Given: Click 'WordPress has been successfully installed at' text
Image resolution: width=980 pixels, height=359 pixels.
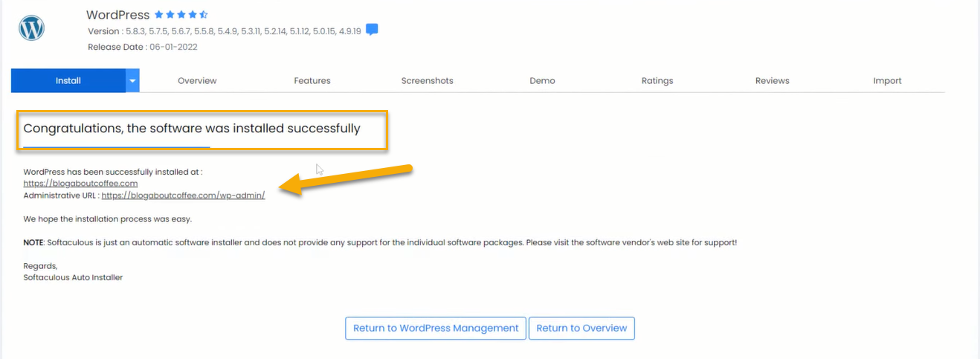Looking at the screenshot, I should pos(113,171).
